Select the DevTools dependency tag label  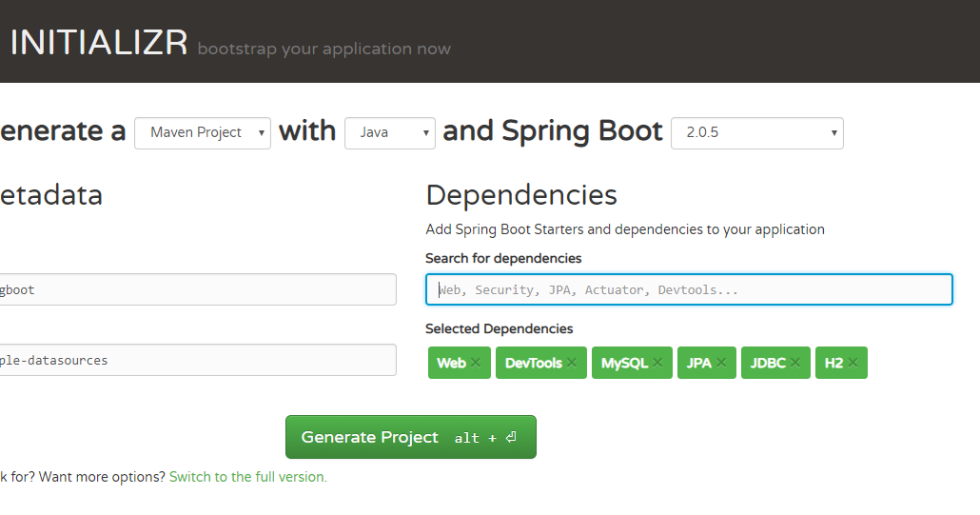click(533, 363)
